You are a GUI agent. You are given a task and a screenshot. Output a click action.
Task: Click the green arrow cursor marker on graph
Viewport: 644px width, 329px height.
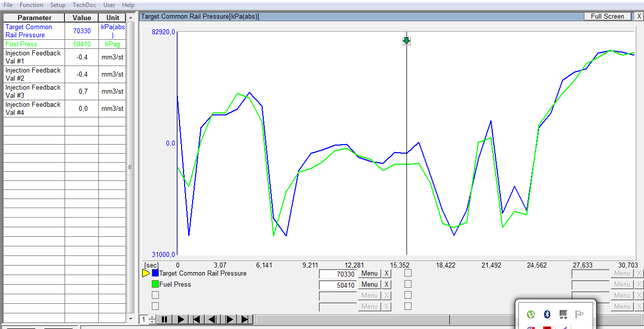point(406,40)
